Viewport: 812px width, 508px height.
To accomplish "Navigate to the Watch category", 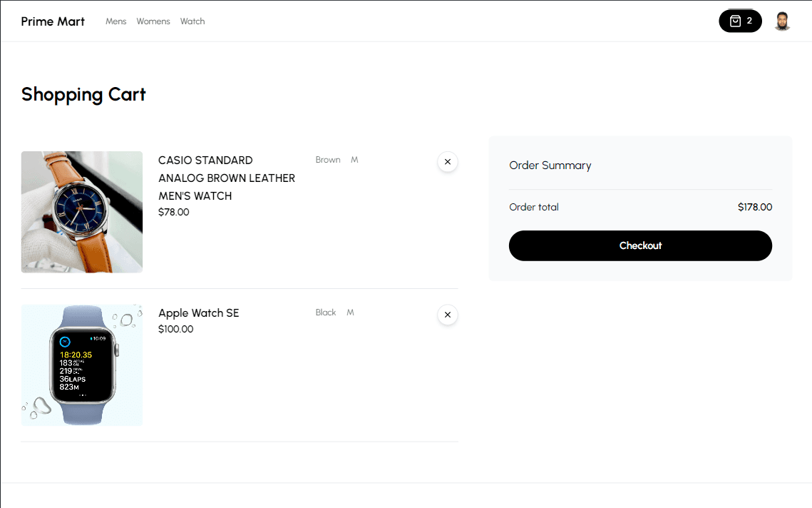I will pos(192,21).
